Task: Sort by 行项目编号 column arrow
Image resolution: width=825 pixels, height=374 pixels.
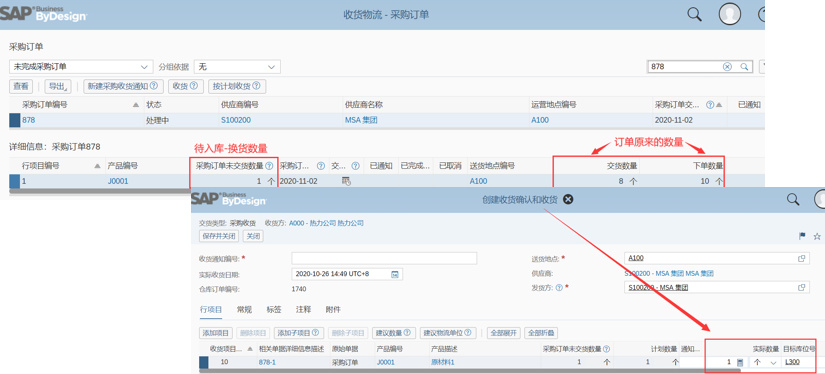Action: (x=97, y=166)
